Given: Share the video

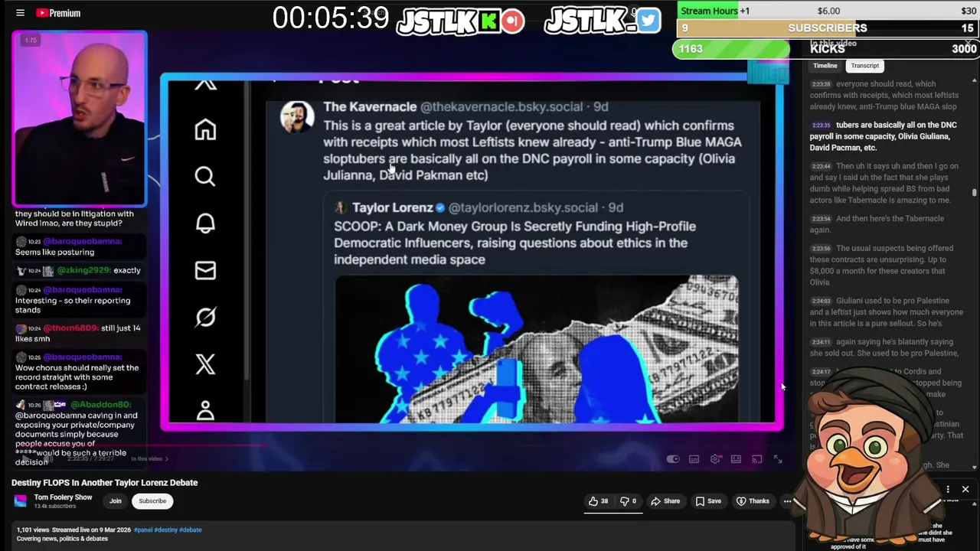Looking at the screenshot, I should 665,501.
